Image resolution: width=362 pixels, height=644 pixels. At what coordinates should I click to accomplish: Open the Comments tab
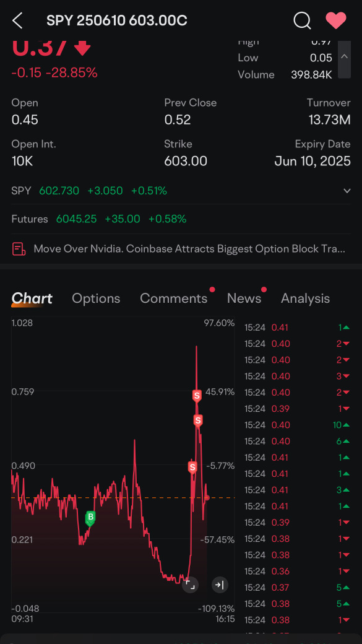174,298
